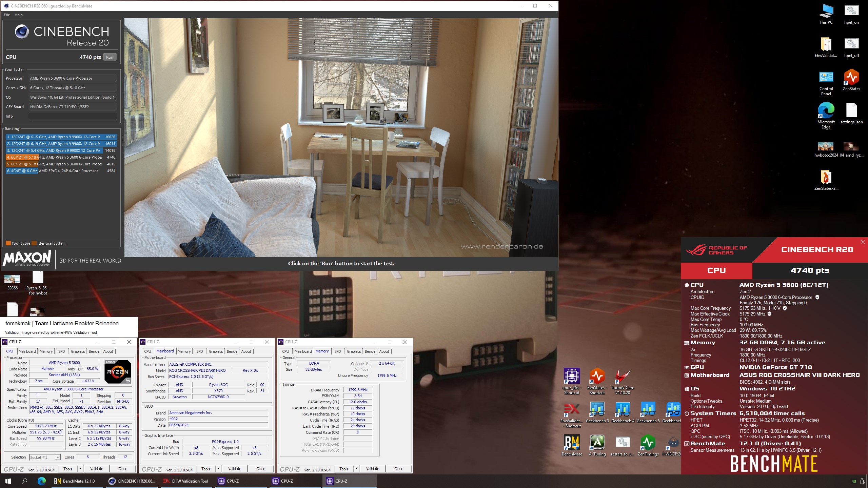Open Graphics tab in Mainboard CPU-Z window
Screen dimensions: 868x488
(x=216, y=351)
